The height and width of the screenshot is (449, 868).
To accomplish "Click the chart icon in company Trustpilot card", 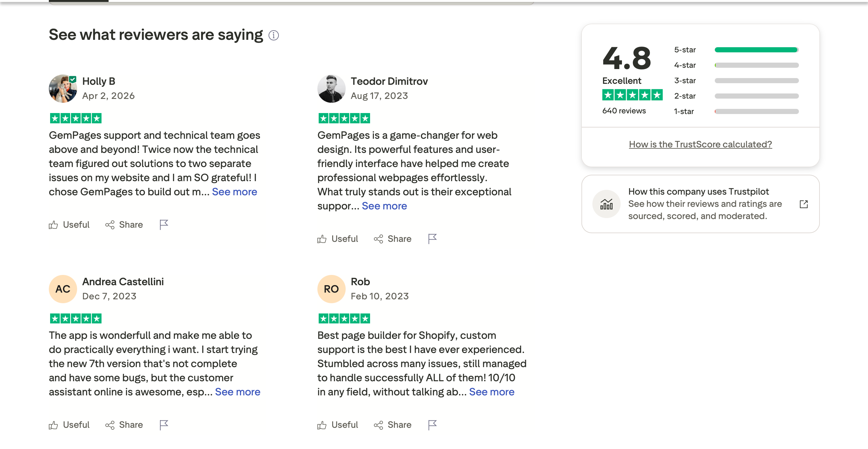I will pyautogui.click(x=606, y=204).
